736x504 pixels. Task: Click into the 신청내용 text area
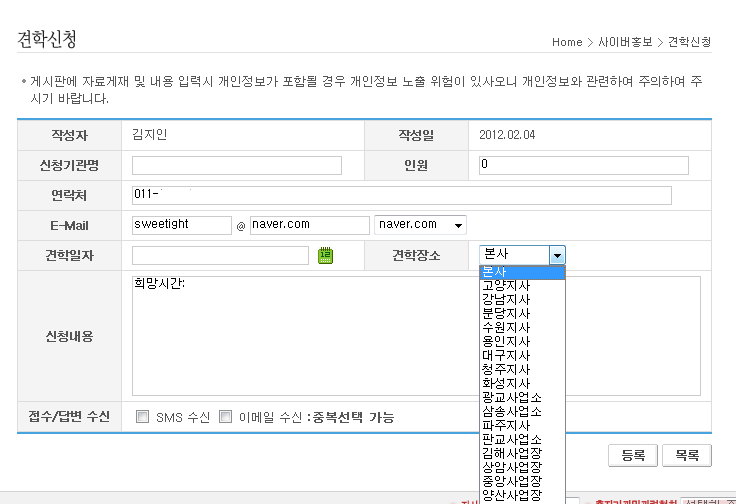[x=305, y=336]
